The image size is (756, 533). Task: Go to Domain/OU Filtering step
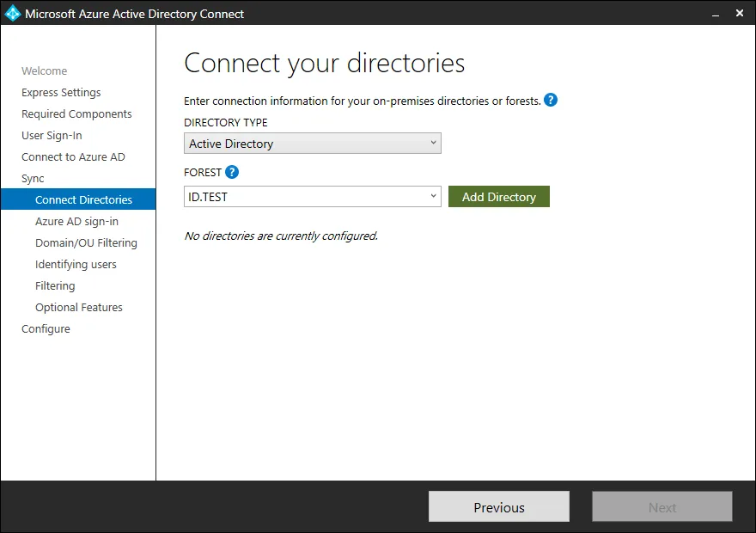point(86,243)
